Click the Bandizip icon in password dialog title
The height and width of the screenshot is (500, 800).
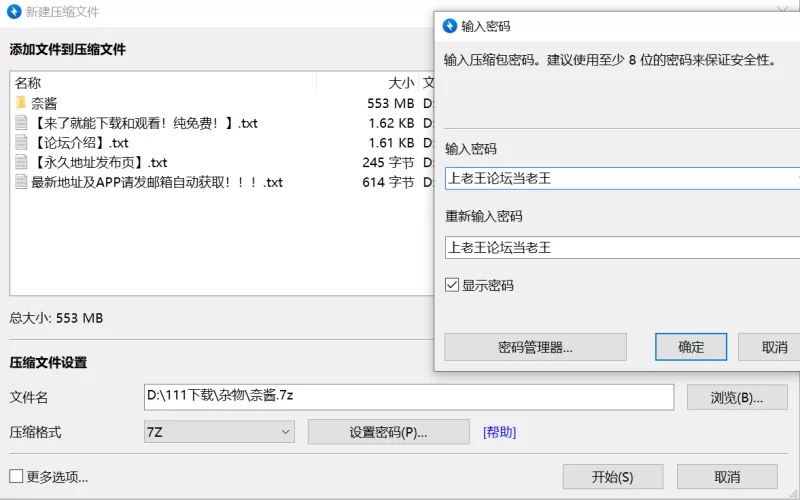pyautogui.click(x=449, y=26)
